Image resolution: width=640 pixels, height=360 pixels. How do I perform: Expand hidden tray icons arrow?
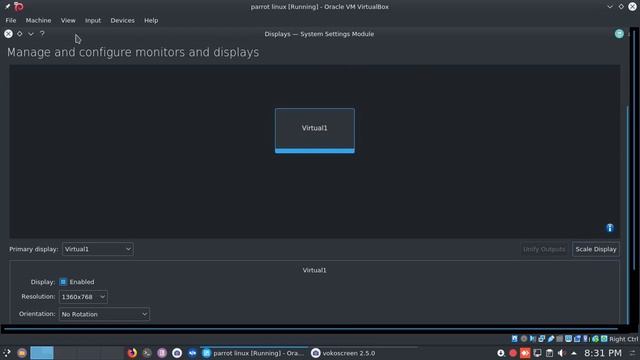click(x=574, y=353)
